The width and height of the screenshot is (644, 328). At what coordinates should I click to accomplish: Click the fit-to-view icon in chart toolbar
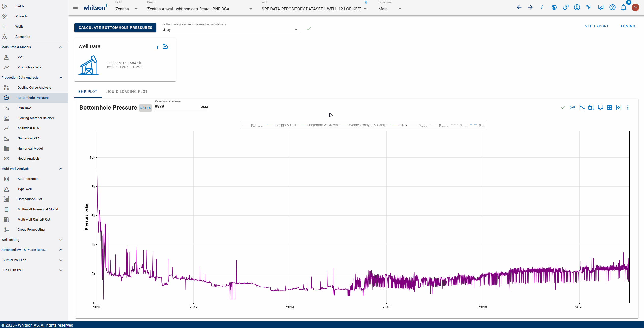point(619,107)
